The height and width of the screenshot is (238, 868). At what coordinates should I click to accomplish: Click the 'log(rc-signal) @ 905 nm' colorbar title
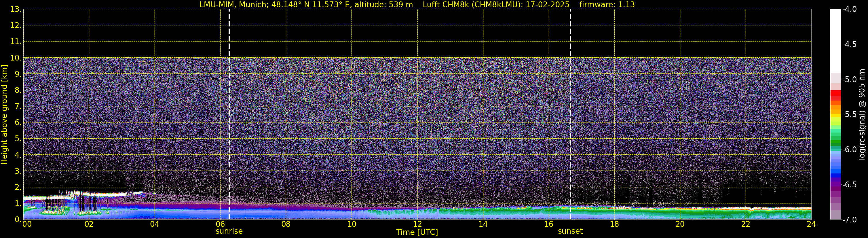pyautogui.click(x=862, y=114)
